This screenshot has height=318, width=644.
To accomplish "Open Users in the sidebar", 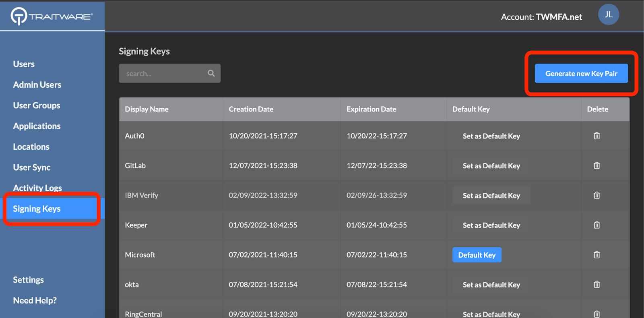I will (24, 64).
